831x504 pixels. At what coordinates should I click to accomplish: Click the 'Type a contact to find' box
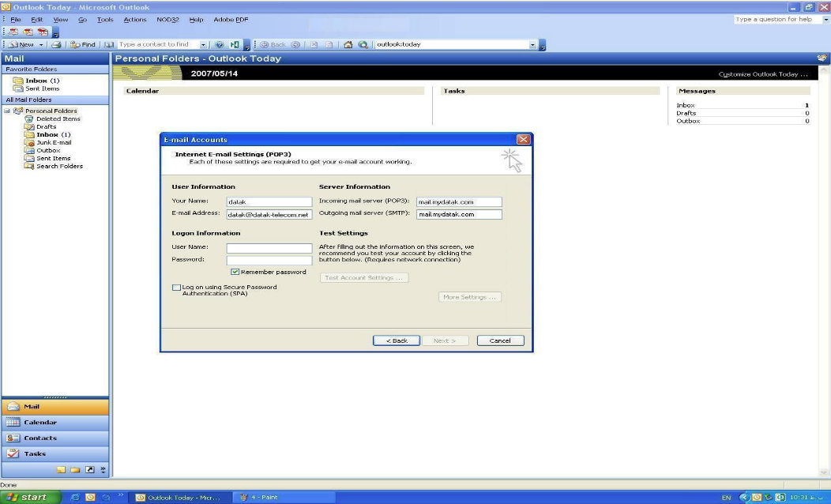[159, 44]
